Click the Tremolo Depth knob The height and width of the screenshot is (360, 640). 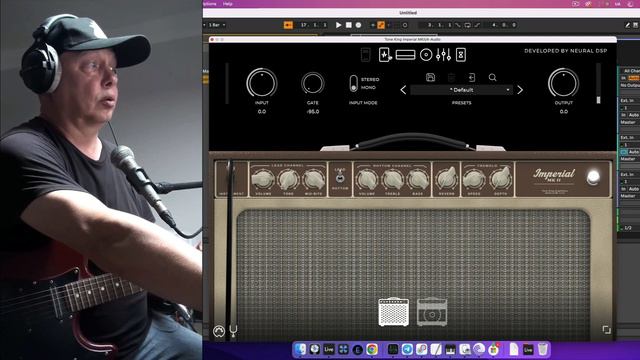pos(500,179)
